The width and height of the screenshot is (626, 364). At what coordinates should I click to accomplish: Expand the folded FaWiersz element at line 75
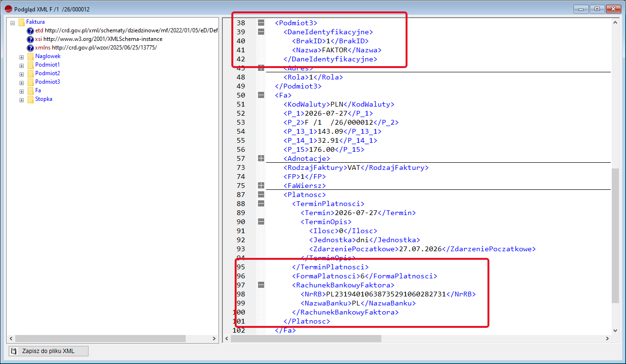click(x=261, y=186)
